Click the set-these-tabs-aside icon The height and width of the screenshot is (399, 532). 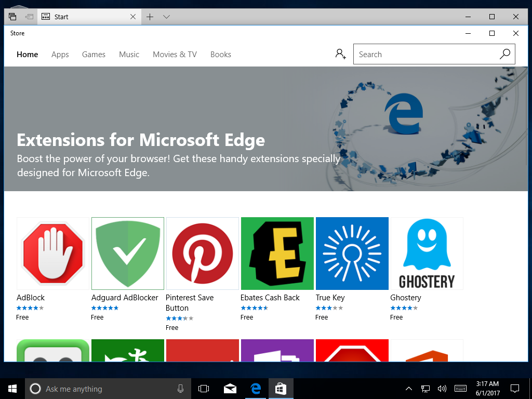pyautogui.click(x=30, y=17)
